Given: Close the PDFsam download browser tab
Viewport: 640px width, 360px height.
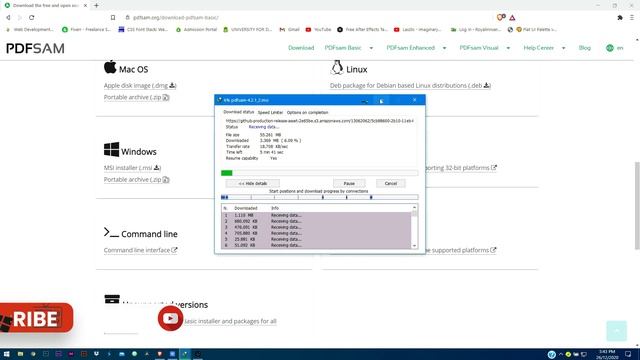Looking at the screenshot, I should point(85,5).
